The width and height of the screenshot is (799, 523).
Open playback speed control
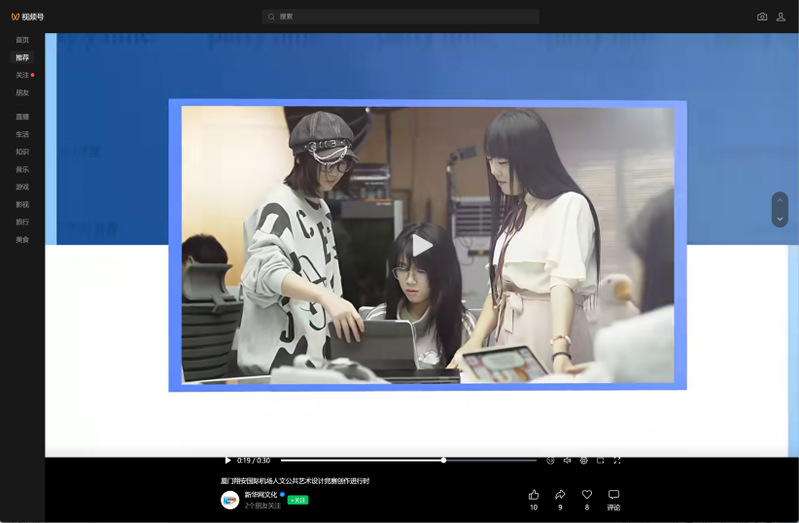[550, 461]
